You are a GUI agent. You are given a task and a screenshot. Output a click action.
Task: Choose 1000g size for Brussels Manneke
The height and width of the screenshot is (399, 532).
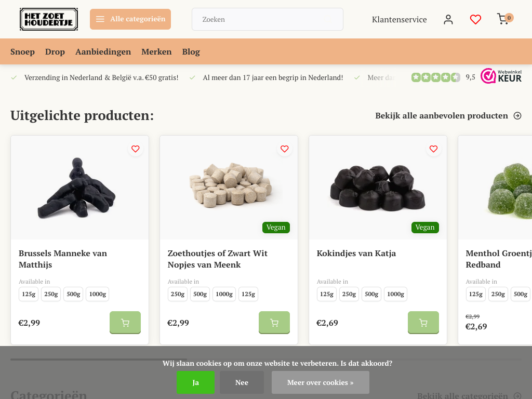(x=97, y=294)
